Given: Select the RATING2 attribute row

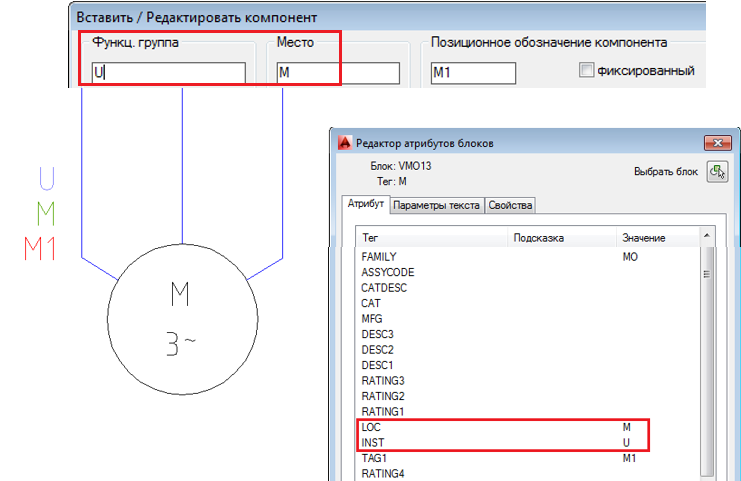Looking at the screenshot, I should [x=527, y=396].
